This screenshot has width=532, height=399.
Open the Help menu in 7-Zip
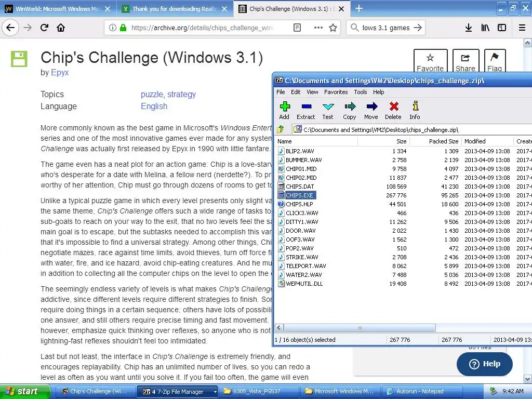click(378, 92)
